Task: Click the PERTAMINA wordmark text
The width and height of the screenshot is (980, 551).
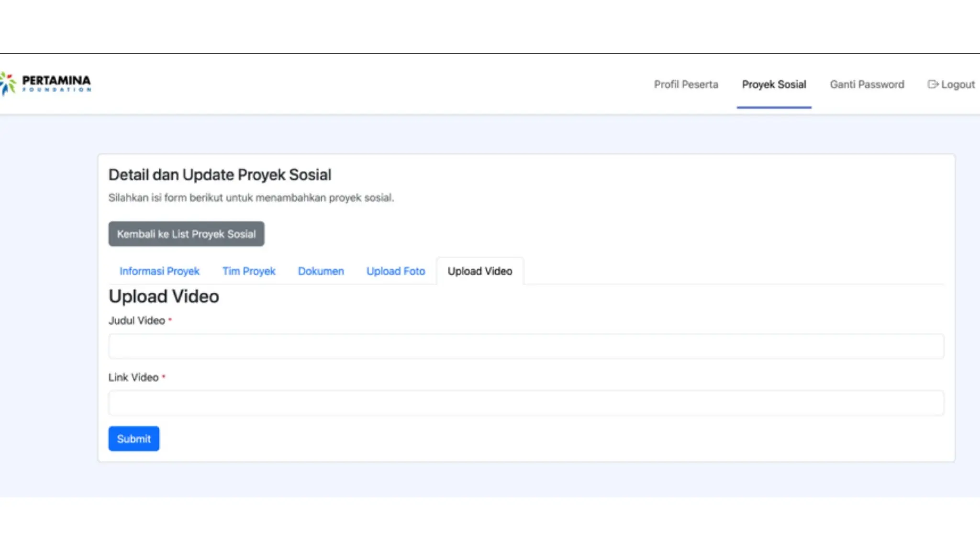Action: click(56, 80)
